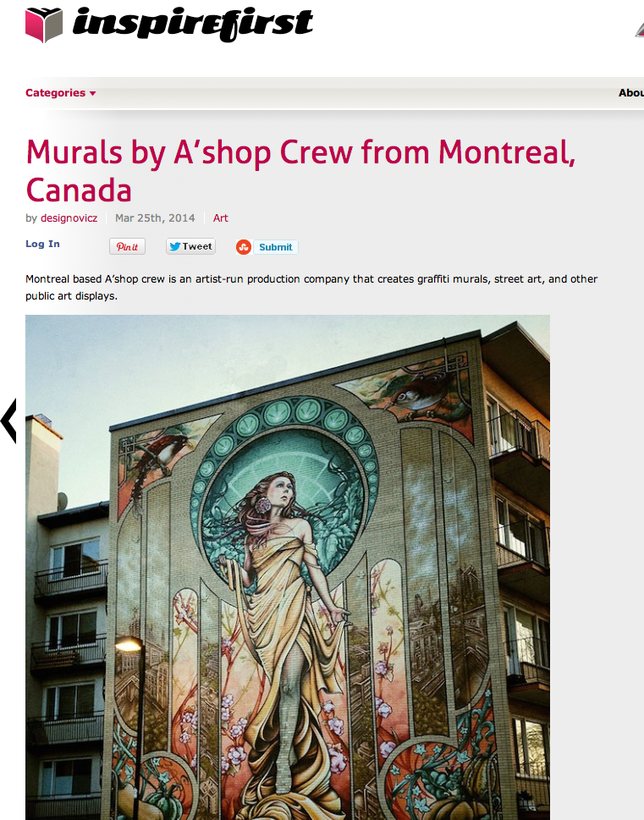Open the Art category link
644x820 pixels.
(220, 218)
